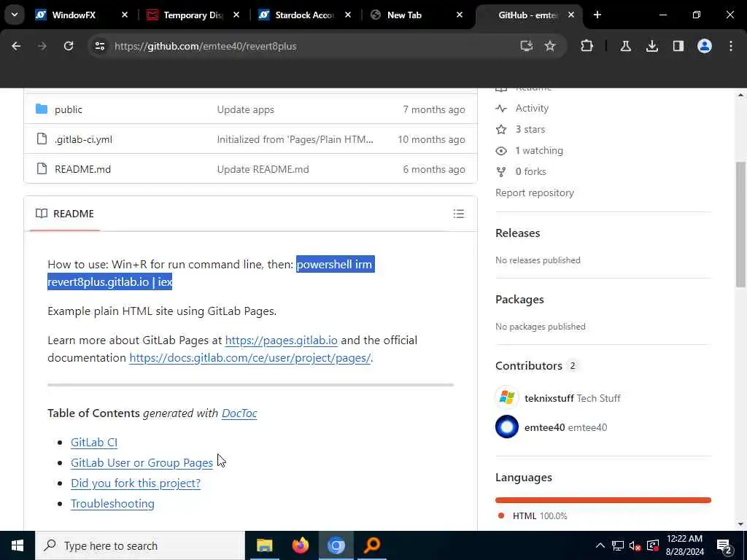Go back to the previous page
This screenshot has height=560, width=747.
point(16,46)
